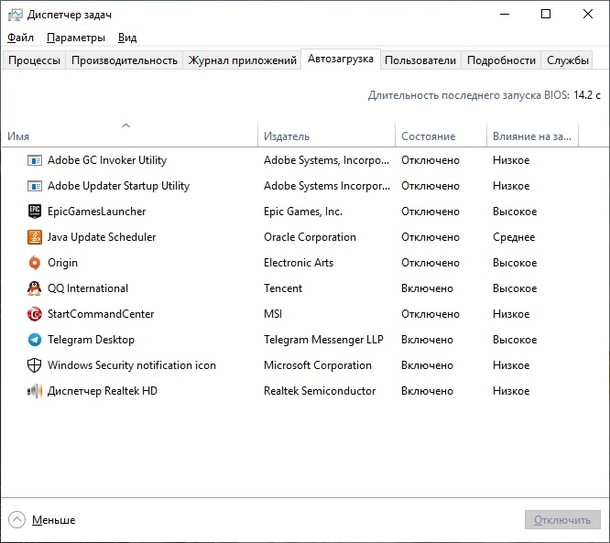
Task: Select the Автозагрузка tab
Action: [340, 59]
